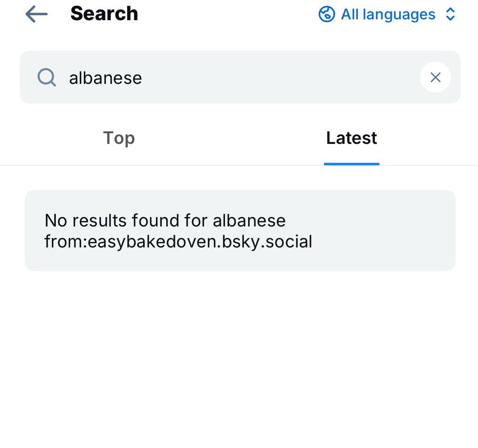Click the word albanese in the search box
Viewport: 478px width, 448px height.
106,78
